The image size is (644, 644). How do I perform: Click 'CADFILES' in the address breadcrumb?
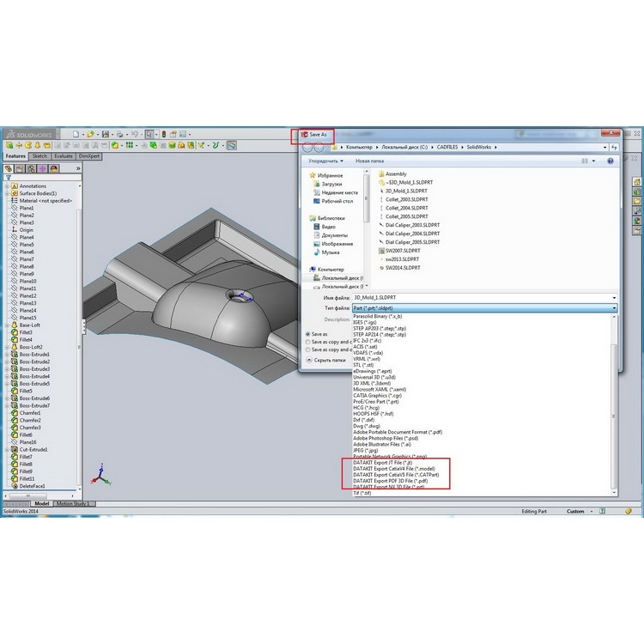pos(447,147)
